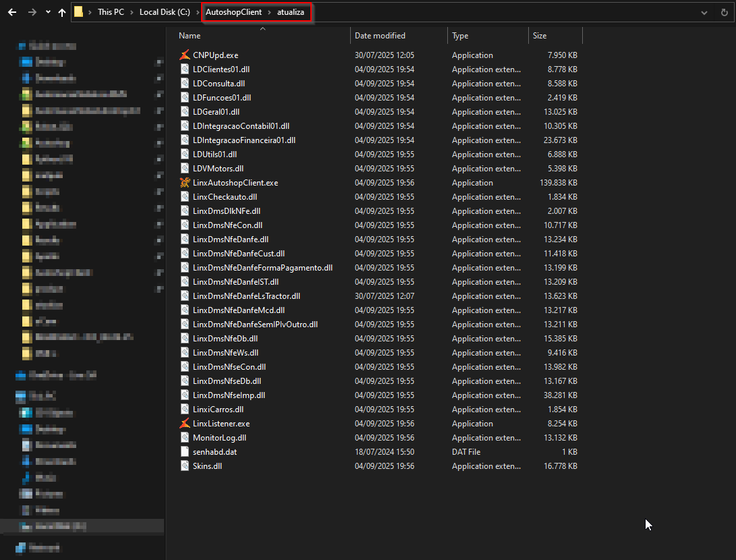The image size is (736, 560).
Task: Select the LinxCheckauto.dll file icon
Action: click(x=185, y=197)
